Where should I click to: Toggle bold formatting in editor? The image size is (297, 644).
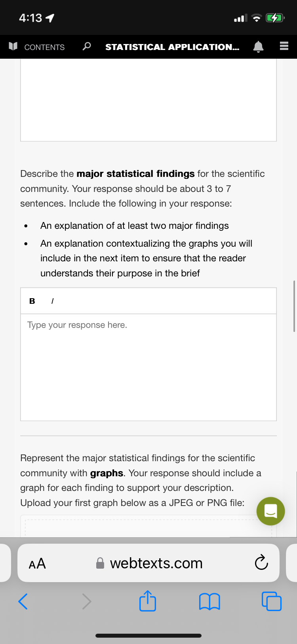32,301
